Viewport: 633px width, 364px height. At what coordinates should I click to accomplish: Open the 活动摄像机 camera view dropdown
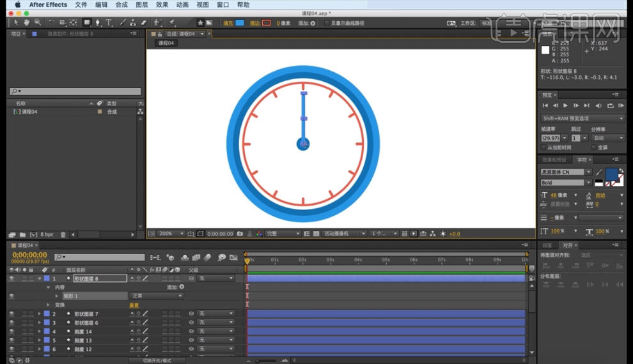tap(345, 234)
